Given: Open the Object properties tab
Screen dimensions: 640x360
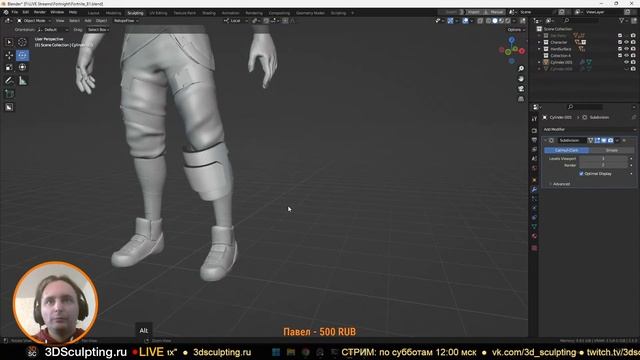Looking at the screenshot, I should 534,180.
